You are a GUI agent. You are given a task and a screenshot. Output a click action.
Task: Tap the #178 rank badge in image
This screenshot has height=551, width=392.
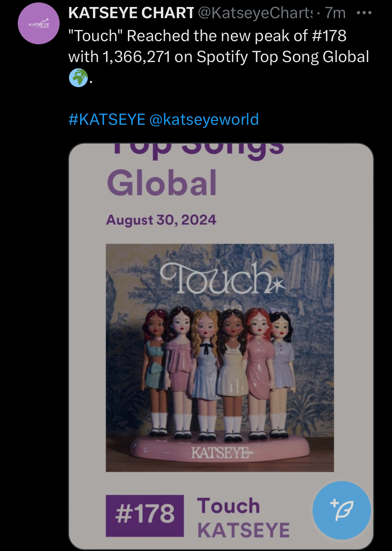145,516
